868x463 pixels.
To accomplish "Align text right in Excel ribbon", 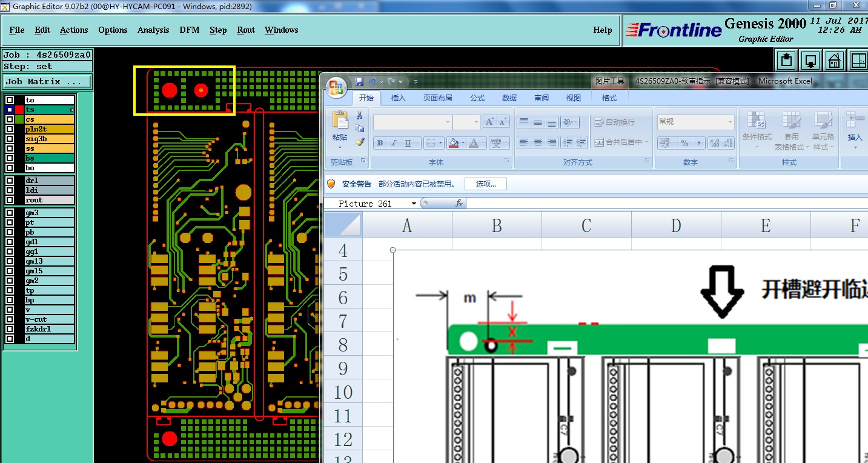I will (x=552, y=142).
